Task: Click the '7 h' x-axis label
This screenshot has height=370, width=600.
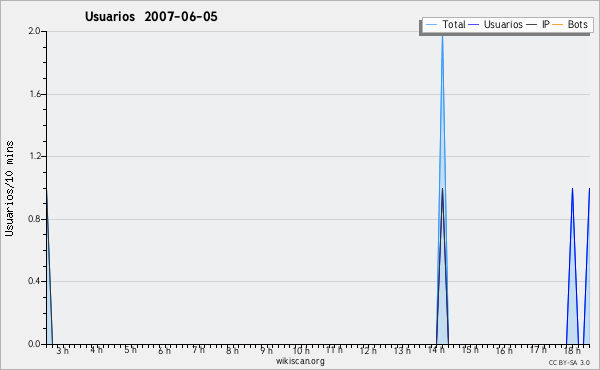Action: (x=199, y=350)
